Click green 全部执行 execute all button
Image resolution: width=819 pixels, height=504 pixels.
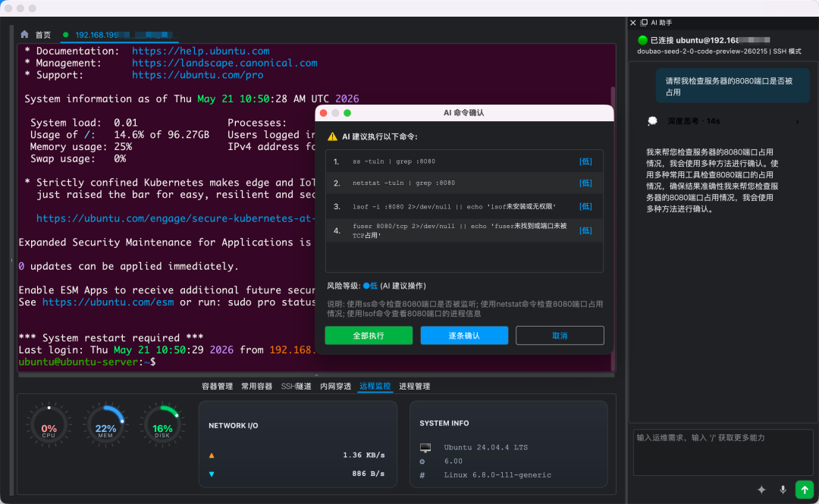coord(369,335)
